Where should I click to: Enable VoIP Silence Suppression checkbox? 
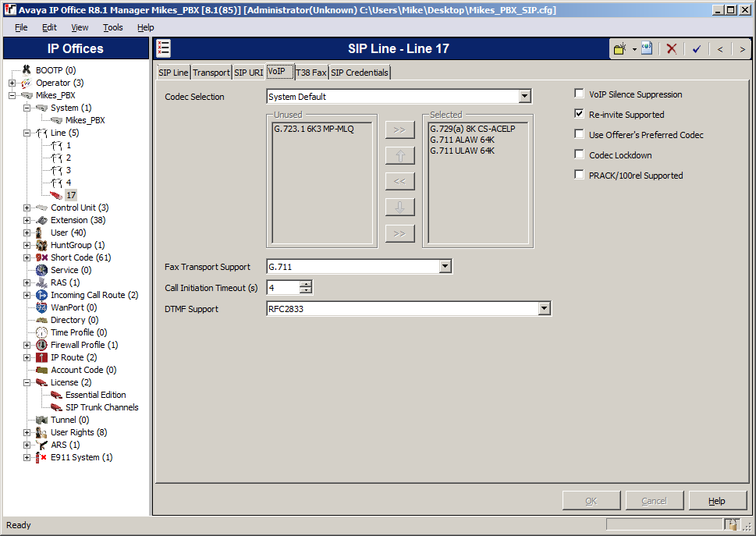579,94
